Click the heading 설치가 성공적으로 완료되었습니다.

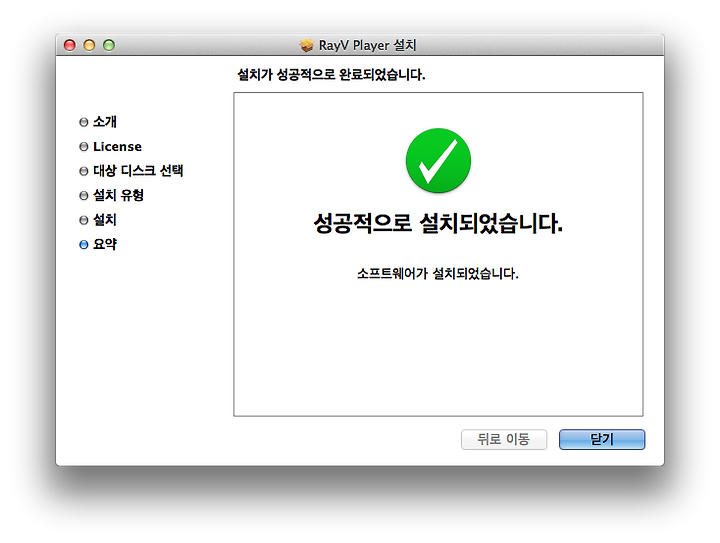pyautogui.click(x=331, y=74)
